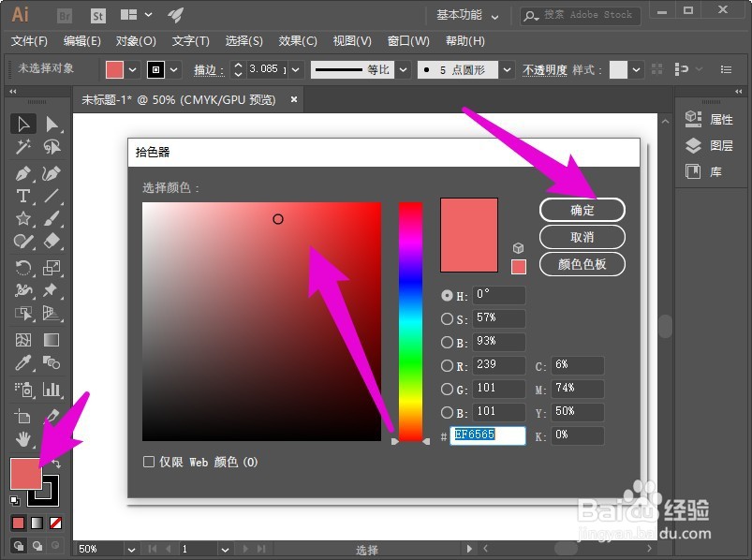Screen dimensions: 752x560
Task: Open the artboard number dropdown
Action: [225, 550]
